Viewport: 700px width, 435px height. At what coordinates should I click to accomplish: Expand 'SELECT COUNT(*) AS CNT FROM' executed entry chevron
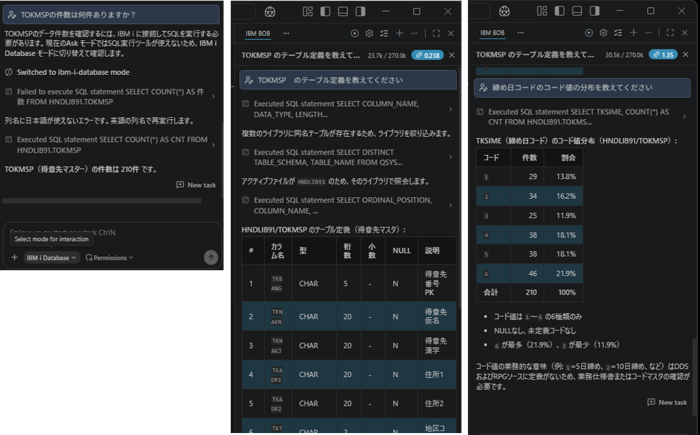tap(213, 145)
